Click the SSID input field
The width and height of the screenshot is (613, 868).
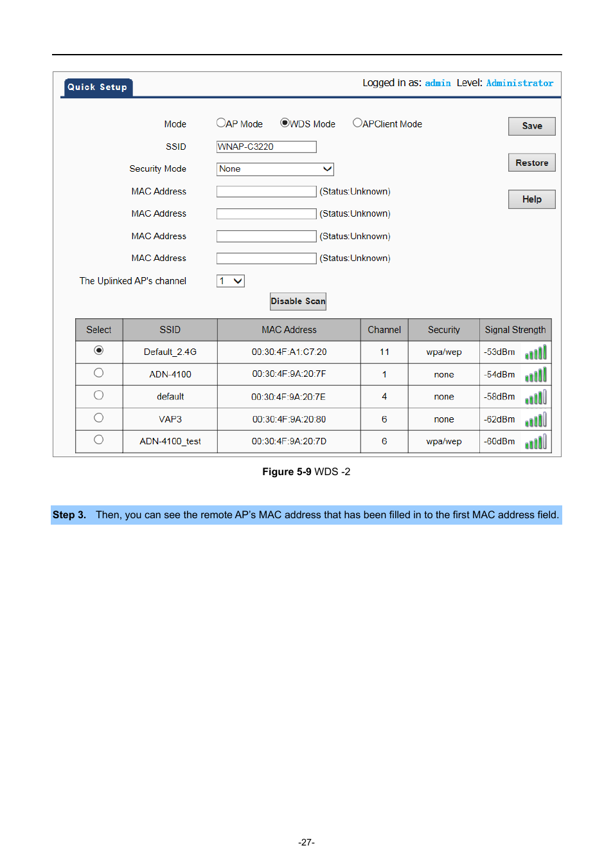pos(267,147)
